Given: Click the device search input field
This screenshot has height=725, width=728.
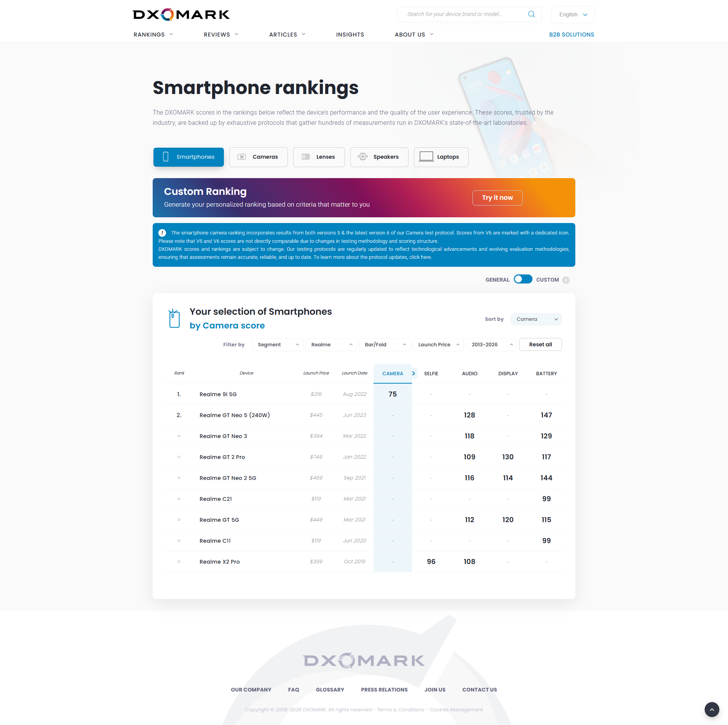Looking at the screenshot, I should tap(461, 14).
